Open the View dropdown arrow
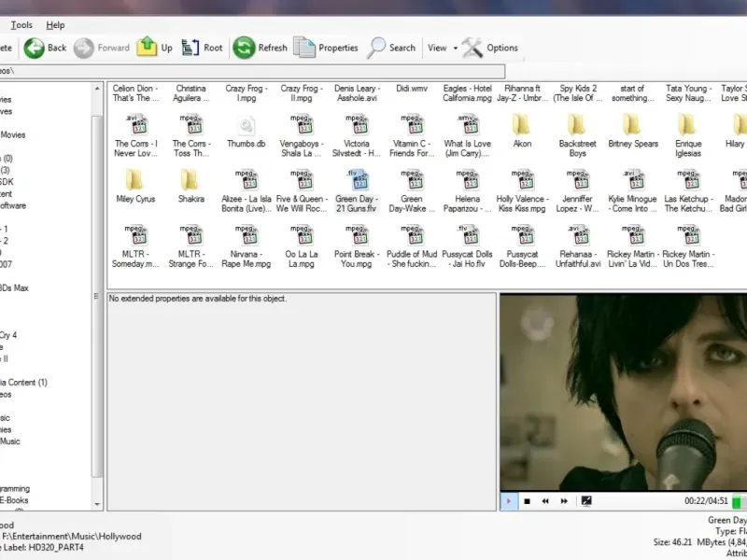Image resolution: width=747 pixels, height=560 pixels. click(x=456, y=49)
